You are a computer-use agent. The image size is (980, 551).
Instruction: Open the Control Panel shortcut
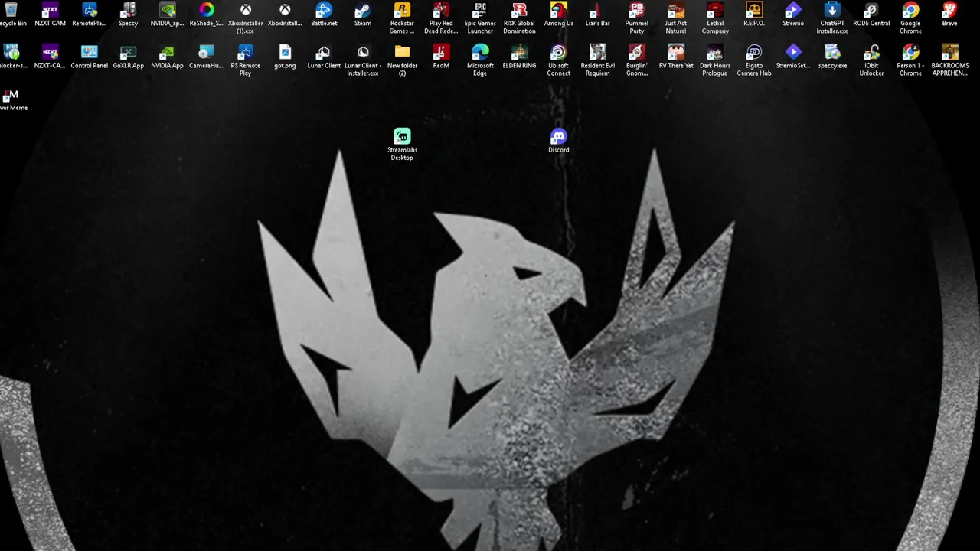click(x=89, y=52)
